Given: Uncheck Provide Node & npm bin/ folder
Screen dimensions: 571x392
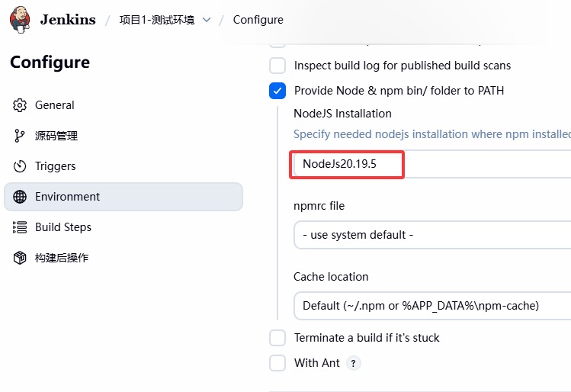Looking at the screenshot, I should click(x=277, y=91).
